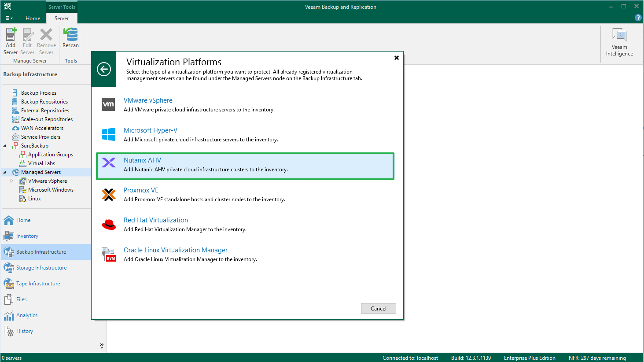Click the Veeam application icon in title bar

7,7
